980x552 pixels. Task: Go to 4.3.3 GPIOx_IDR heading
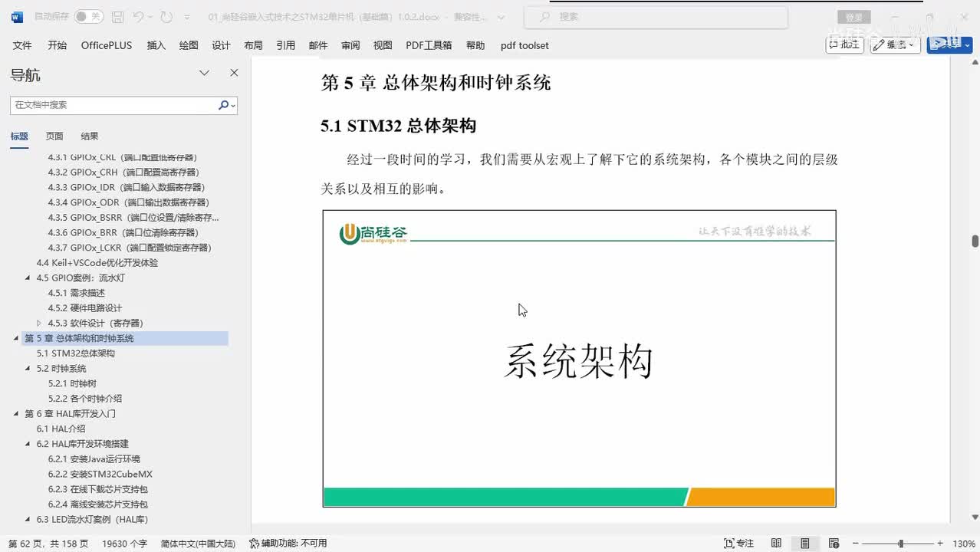(127, 187)
